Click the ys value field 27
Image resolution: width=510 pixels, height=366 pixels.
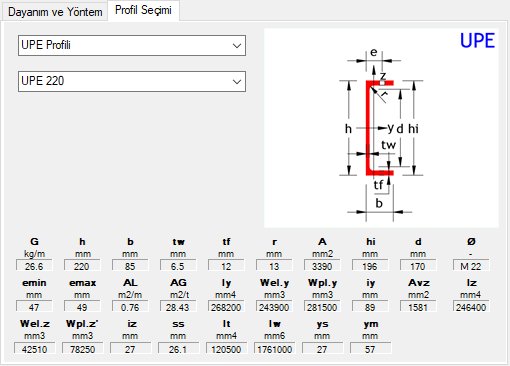pos(323,349)
